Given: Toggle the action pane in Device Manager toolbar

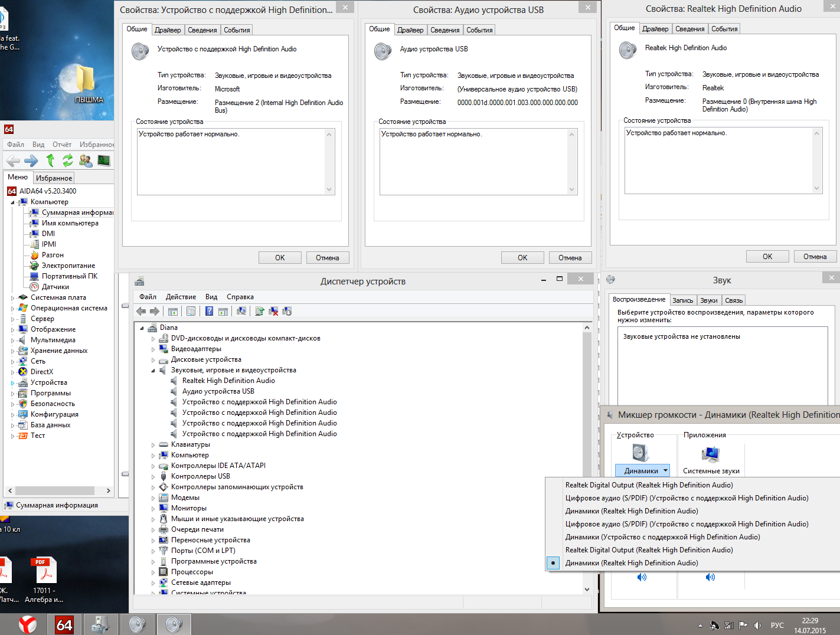Looking at the screenshot, I should [223, 312].
